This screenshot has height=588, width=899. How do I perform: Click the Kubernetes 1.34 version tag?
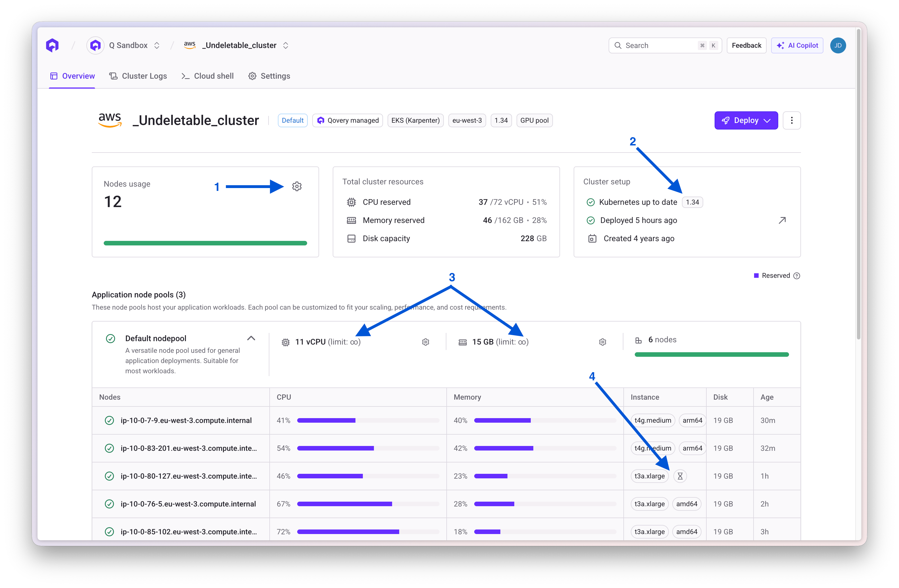pos(692,202)
